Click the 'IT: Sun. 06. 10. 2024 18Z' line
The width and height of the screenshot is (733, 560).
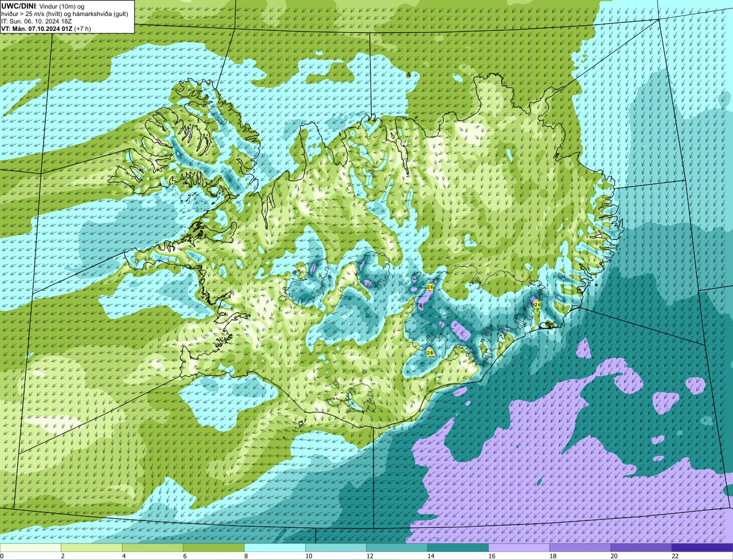37,21
